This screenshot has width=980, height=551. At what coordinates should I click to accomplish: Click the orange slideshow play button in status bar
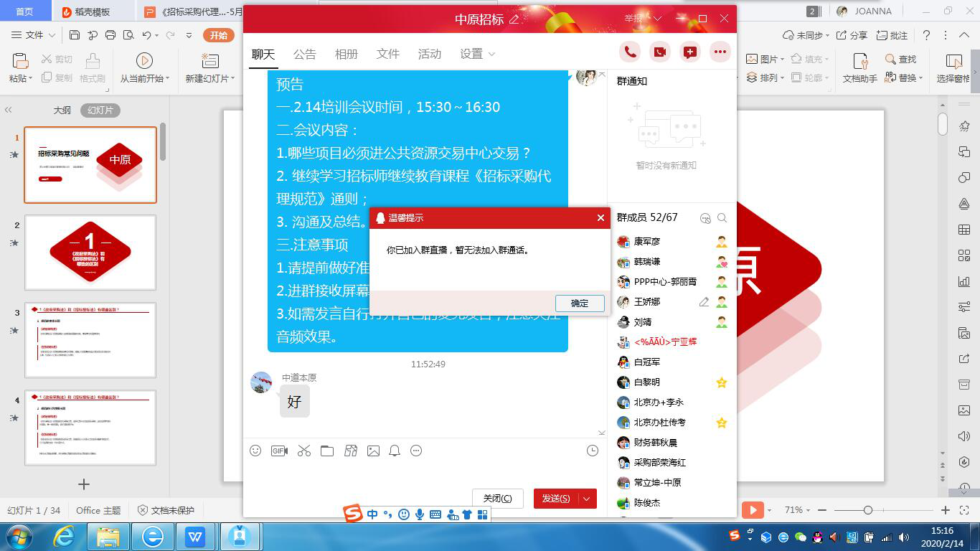click(753, 510)
